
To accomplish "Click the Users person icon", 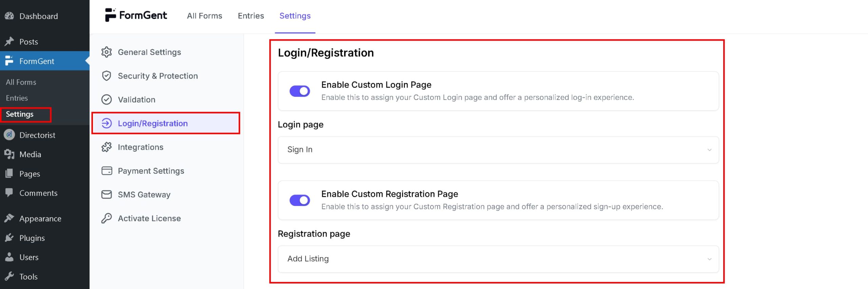I will [x=9, y=257].
